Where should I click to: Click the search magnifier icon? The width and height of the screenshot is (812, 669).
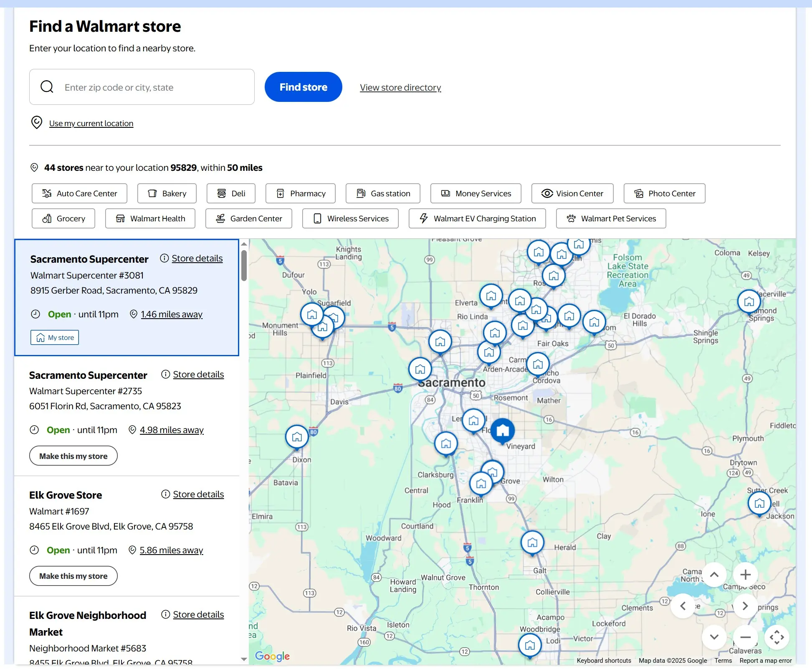[47, 87]
